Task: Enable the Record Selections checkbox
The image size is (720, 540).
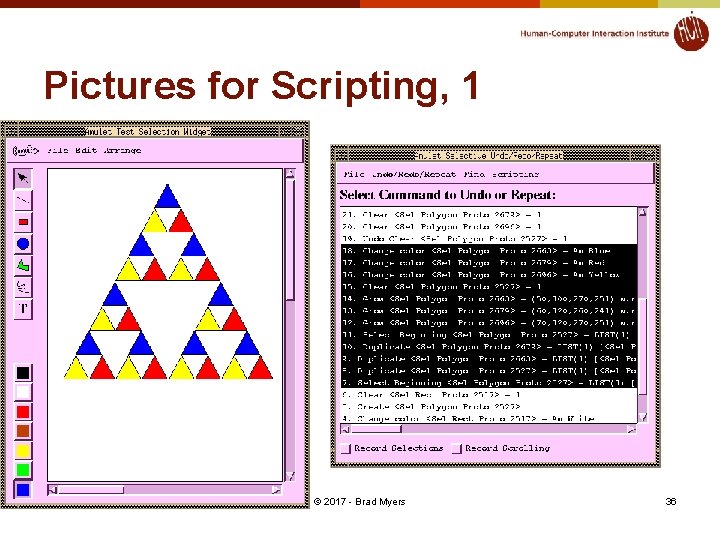Action: pos(346,449)
